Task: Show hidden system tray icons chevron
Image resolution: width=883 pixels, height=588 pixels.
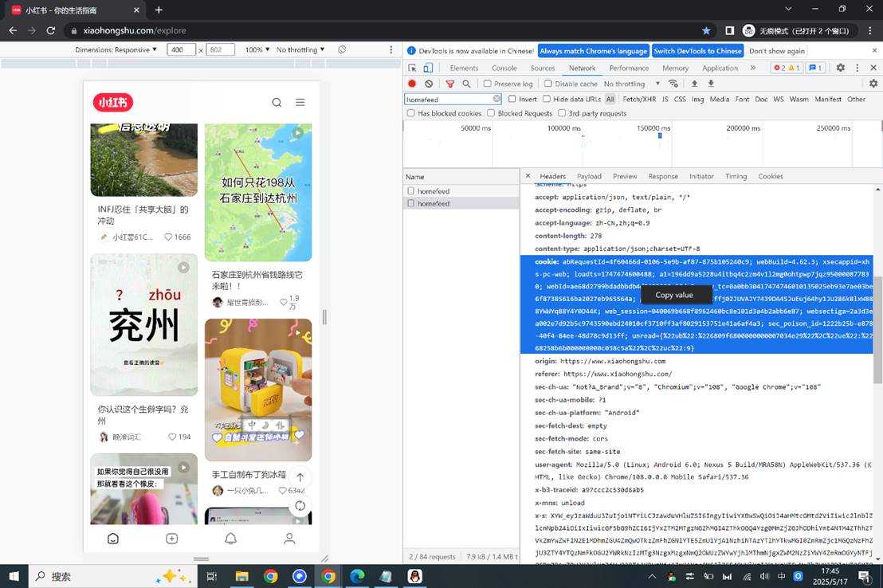Action: pyautogui.click(x=652, y=576)
